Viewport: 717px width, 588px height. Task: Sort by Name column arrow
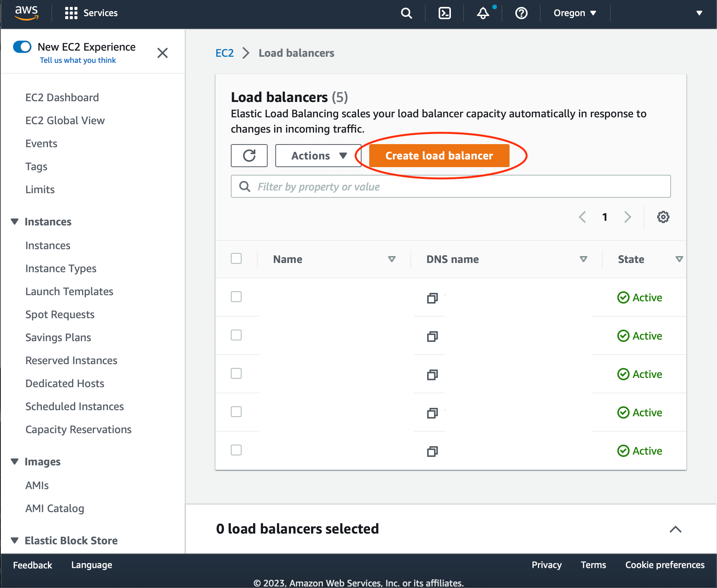point(392,259)
